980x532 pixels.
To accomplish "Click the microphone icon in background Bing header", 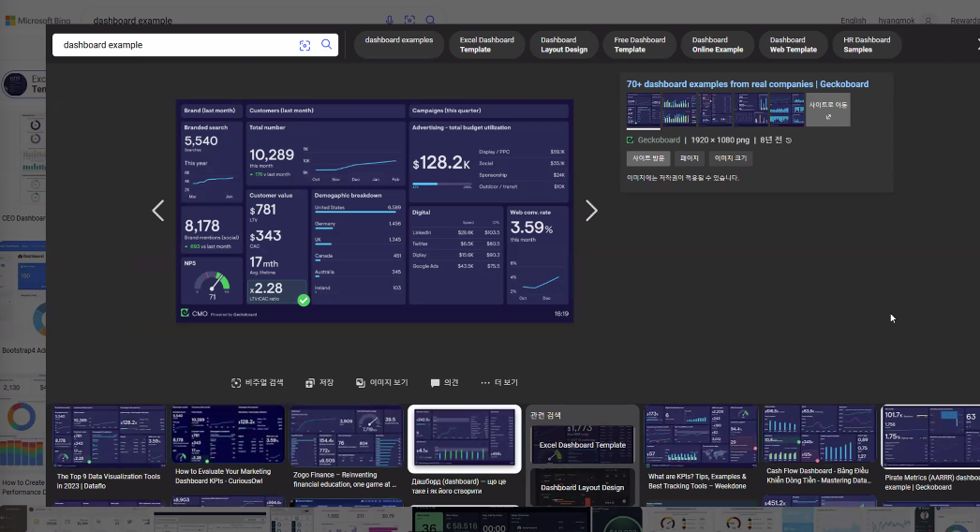I will point(390,20).
